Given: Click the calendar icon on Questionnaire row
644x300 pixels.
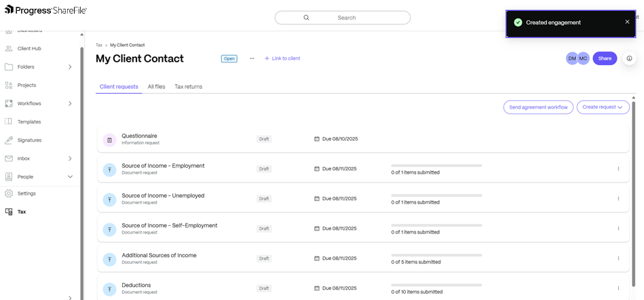Looking at the screenshot, I should click(317, 139).
